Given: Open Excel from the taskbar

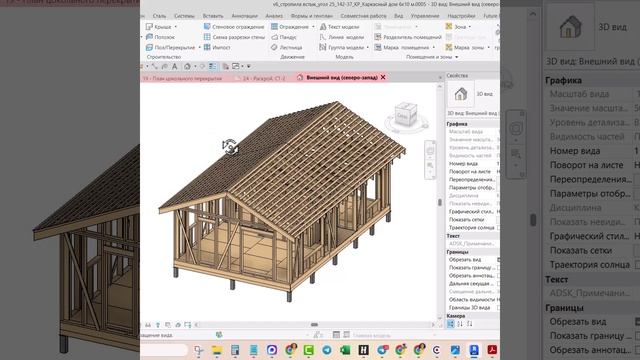Looking at the screenshot, I should [x=345, y=350].
